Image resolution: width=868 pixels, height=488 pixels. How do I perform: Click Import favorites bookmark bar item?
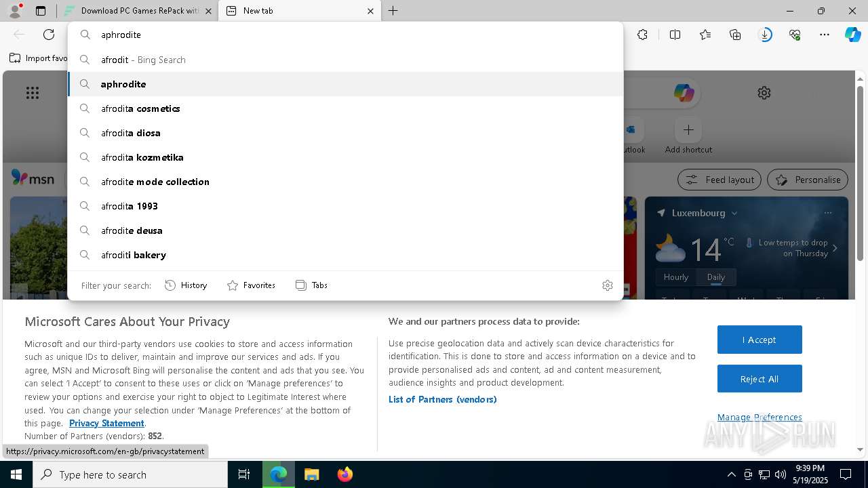(38, 58)
